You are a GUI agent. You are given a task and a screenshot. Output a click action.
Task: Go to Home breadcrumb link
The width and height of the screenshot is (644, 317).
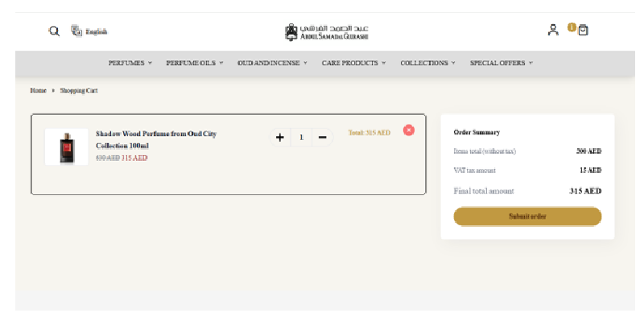click(x=38, y=90)
